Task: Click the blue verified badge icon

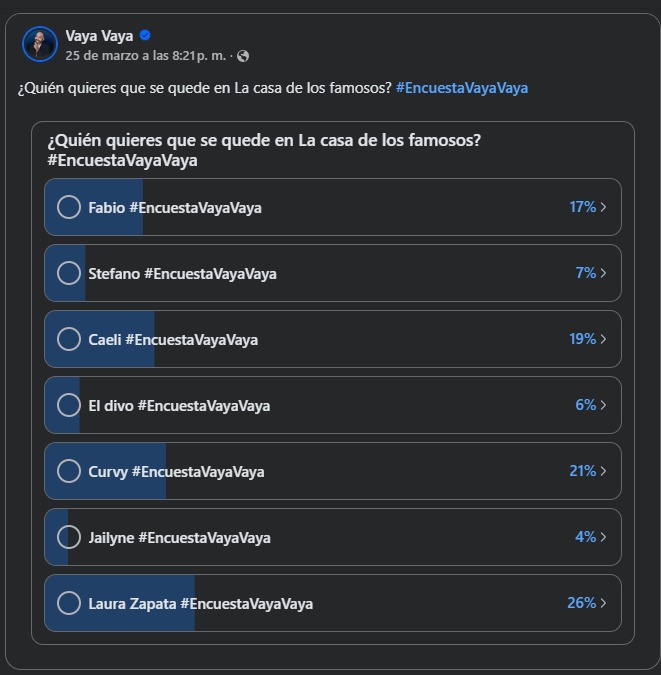Action: [x=145, y=36]
